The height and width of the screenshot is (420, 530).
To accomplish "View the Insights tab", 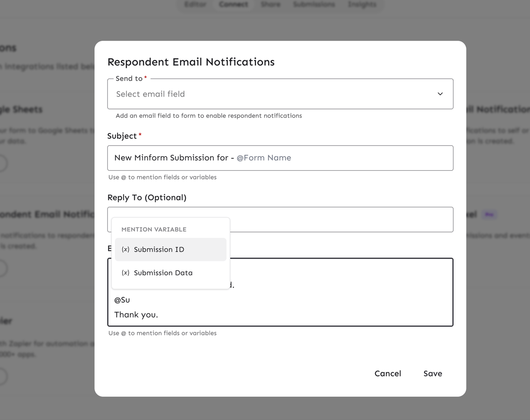I will coord(362,4).
